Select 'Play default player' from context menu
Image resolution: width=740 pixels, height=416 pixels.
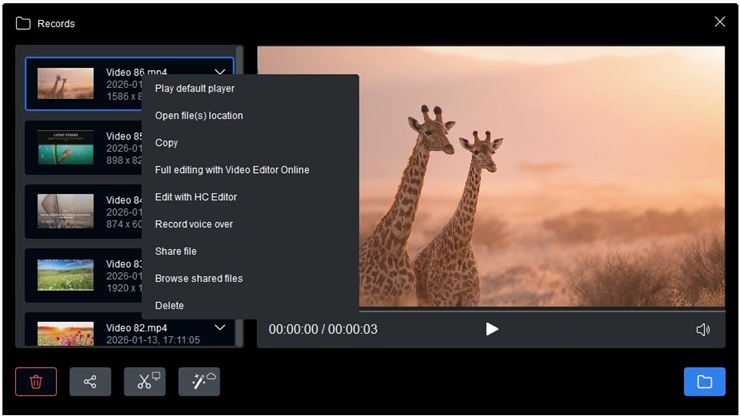(x=195, y=89)
